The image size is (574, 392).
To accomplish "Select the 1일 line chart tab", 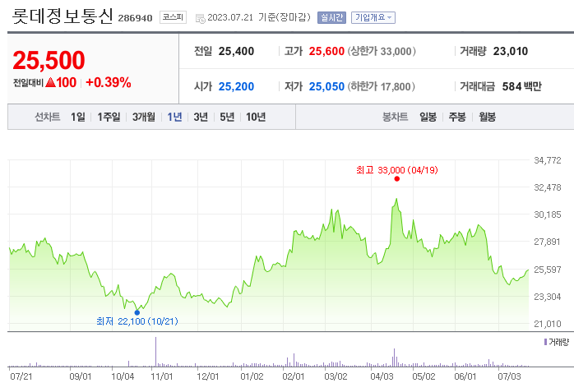I will pyautogui.click(x=78, y=117).
